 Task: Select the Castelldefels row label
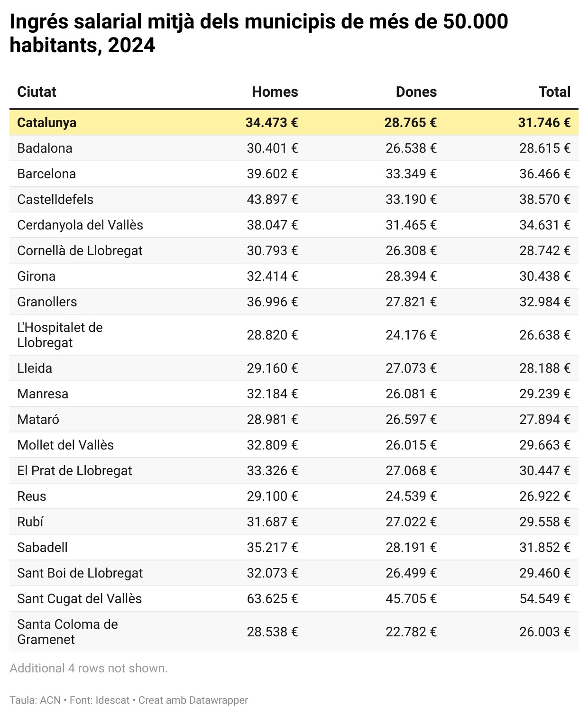coord(55,200)
